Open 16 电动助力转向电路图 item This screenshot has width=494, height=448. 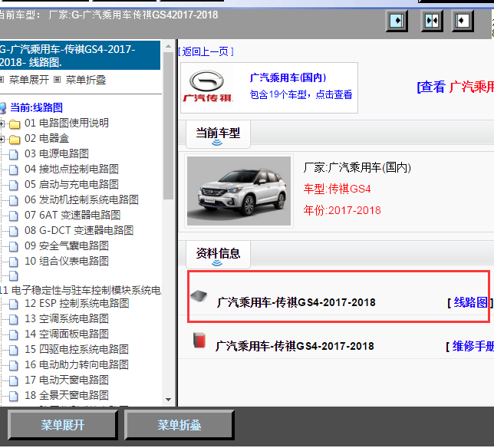coord(77,365)
